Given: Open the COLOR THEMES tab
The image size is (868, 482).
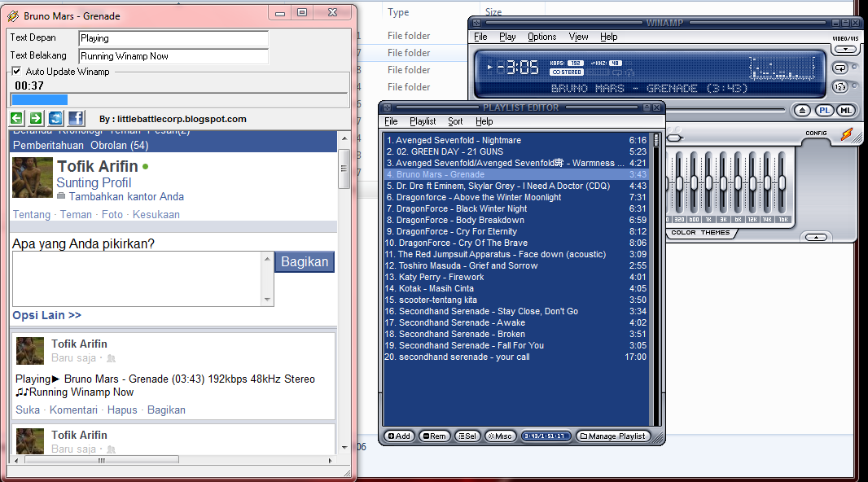Looking at the screenshot, I should tap(700, 232).
